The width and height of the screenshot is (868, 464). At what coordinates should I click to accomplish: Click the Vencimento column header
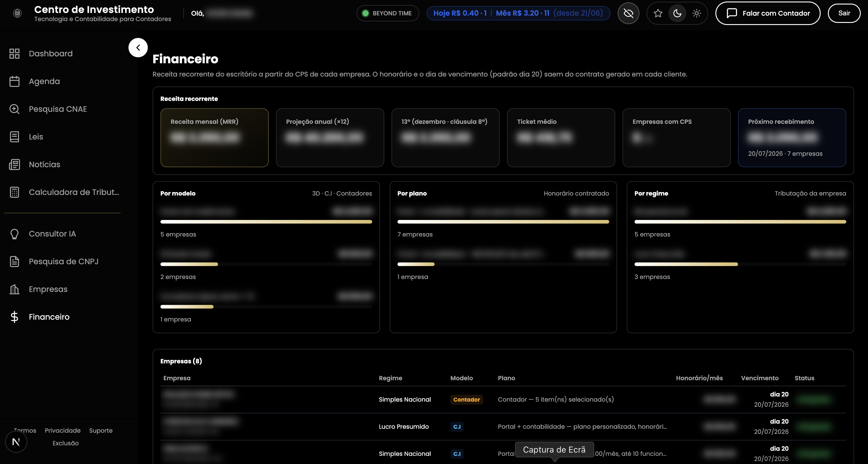[x=759, y=378]
